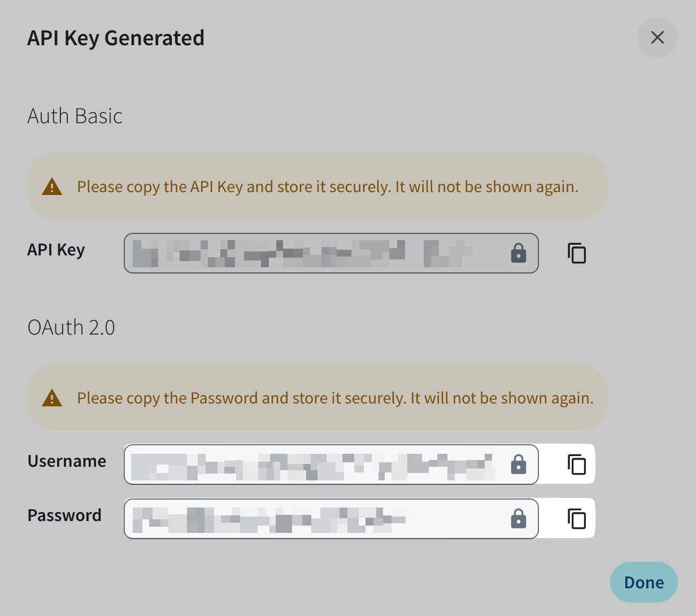Click the lock icon in API Key field
696x616 pixels.
tap(518, 253)
